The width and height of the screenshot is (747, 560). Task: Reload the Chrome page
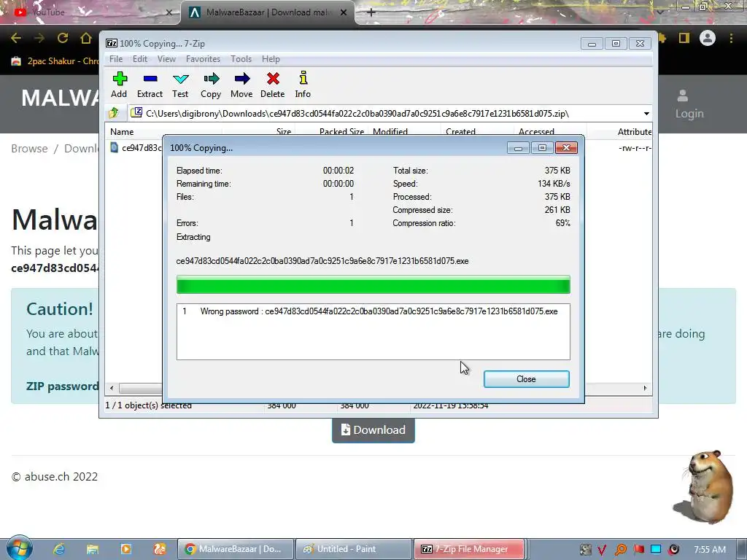pyautogui.click(x=63, y=39)
